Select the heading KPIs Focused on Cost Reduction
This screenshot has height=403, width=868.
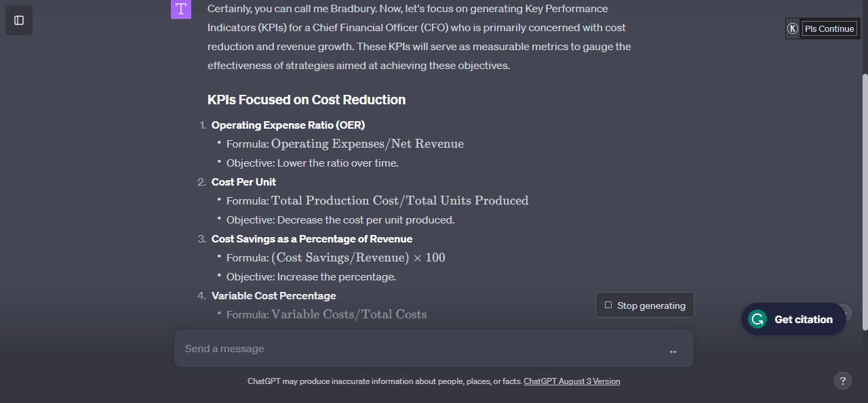click(x=307, y=100)
